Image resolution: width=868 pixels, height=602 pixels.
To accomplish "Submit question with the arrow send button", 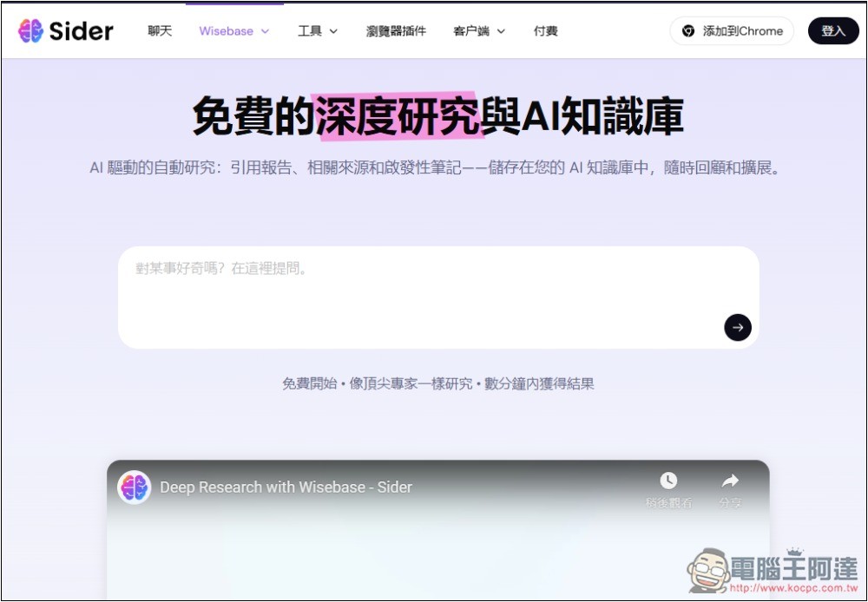I will pos(738,328).
